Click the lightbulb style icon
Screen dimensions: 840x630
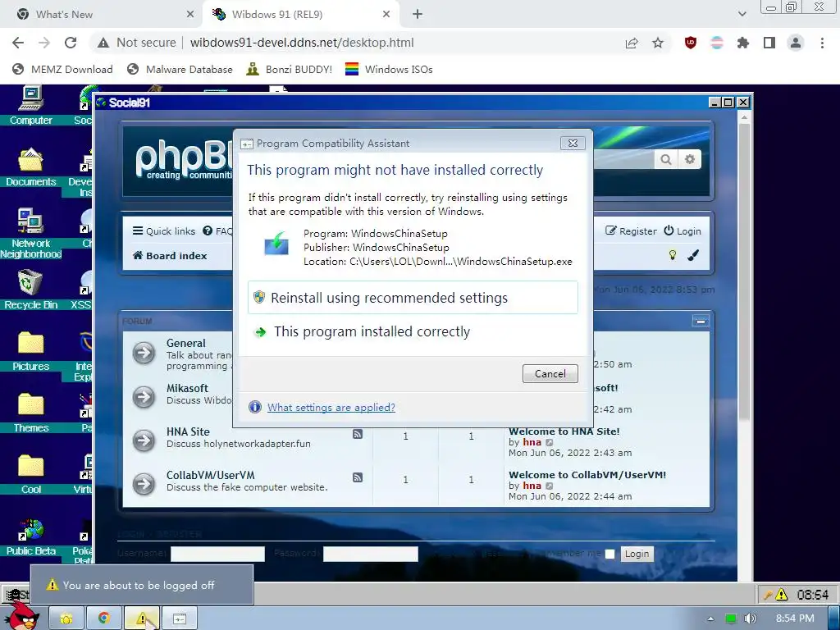673,255
